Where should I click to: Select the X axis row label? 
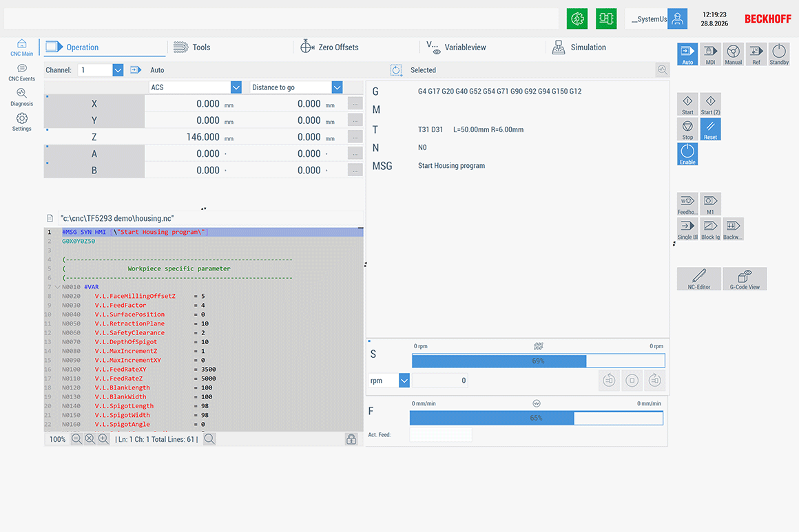tap(94, 104)
